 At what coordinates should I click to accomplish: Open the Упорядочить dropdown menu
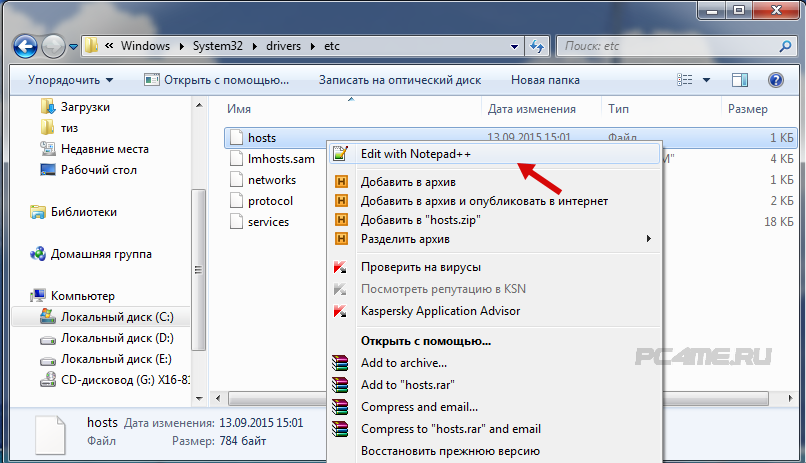[70, 80]
